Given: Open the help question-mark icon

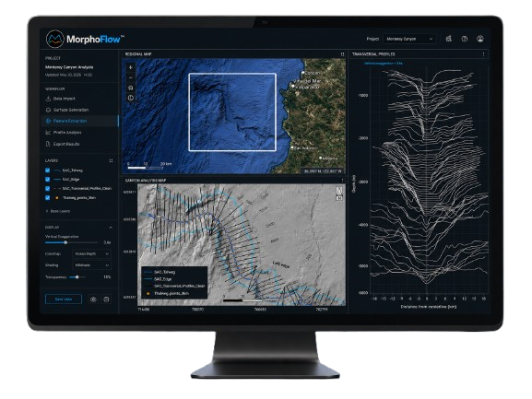Looking at the screenshot, I should (464, 39).
